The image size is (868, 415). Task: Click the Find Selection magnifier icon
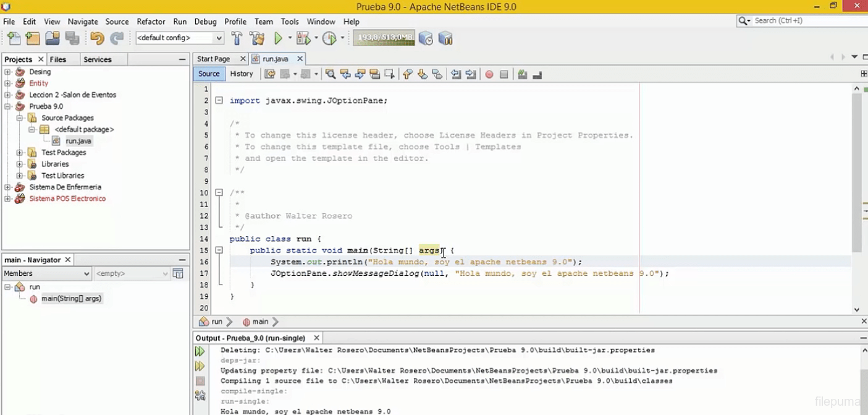click(x=331, y=74)
